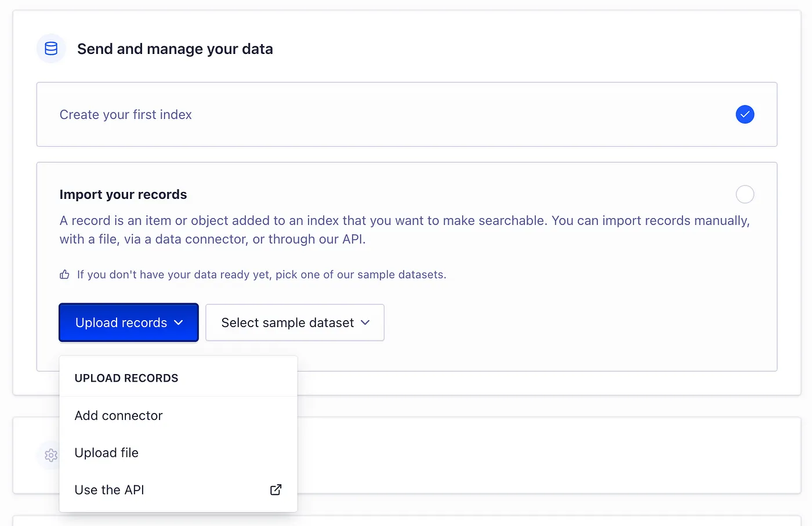Click the thumbs-up icon next to sample dataset hint
Viewport: 812px width, 526px height.
(x=64, y=274)
